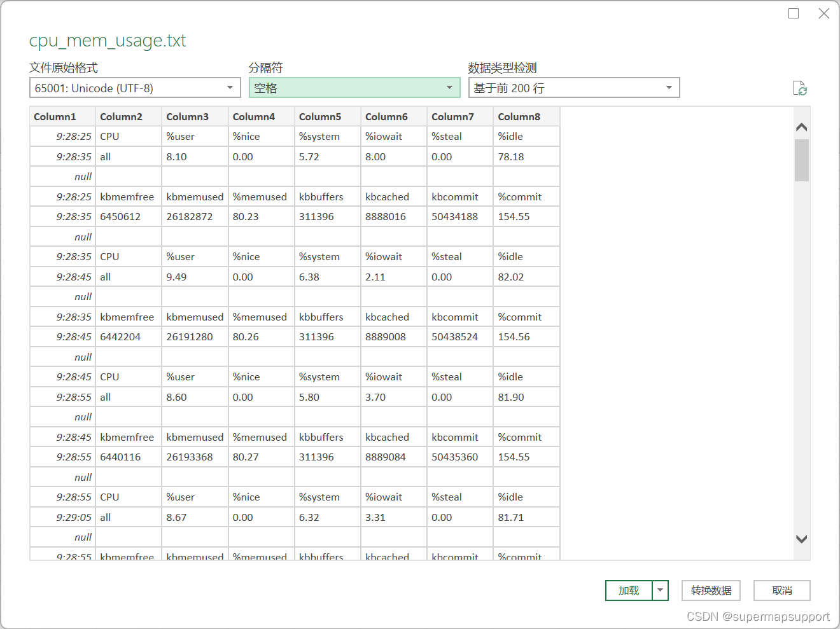Click the cell with value 2.11
Screen dimensions: 840x629
394,277
